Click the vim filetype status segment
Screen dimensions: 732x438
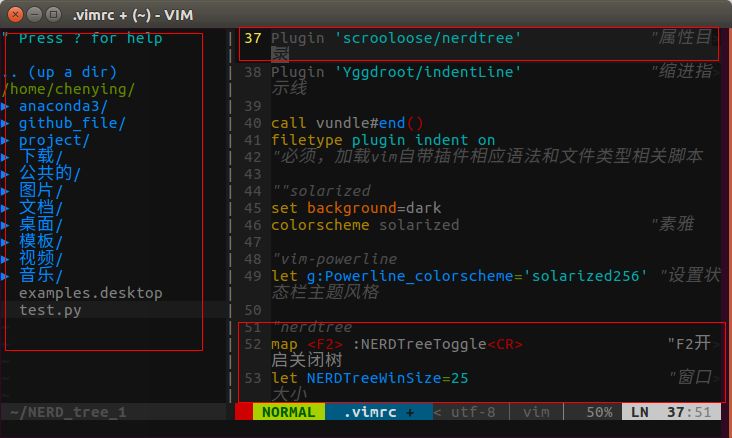[536, 412]
